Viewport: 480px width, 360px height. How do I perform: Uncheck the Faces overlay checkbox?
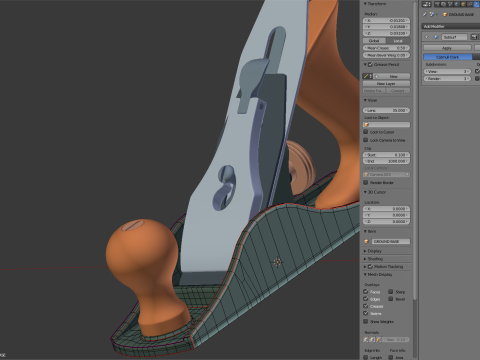366,291
